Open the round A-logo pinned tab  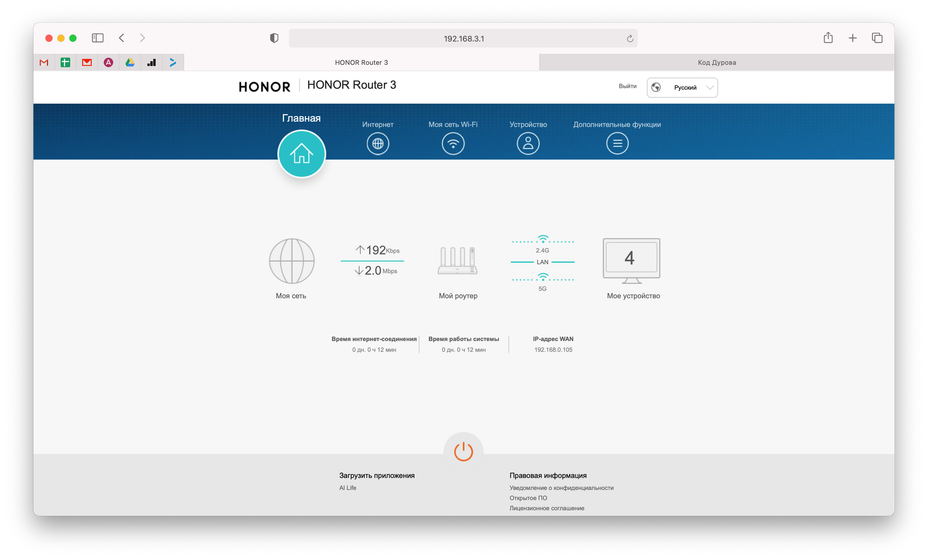[108, 62]
